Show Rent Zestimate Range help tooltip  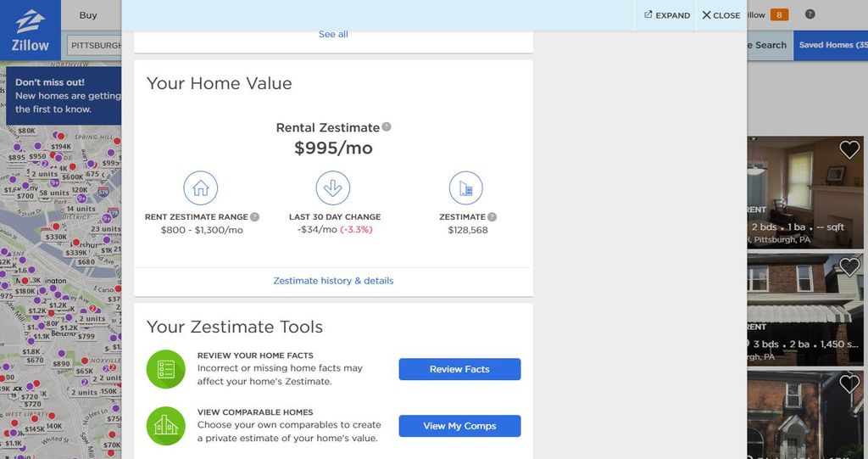(254, 216)
